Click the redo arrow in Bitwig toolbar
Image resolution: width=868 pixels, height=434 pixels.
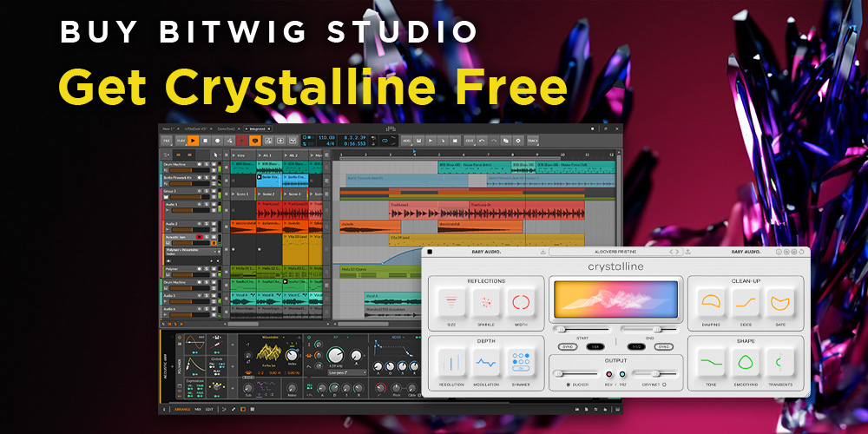pyautogui.click(x=494, y=141)
